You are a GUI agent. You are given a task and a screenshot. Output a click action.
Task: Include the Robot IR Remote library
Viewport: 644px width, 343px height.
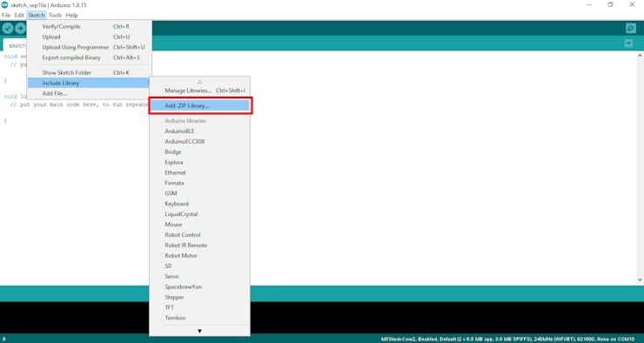tap(199, 245)
